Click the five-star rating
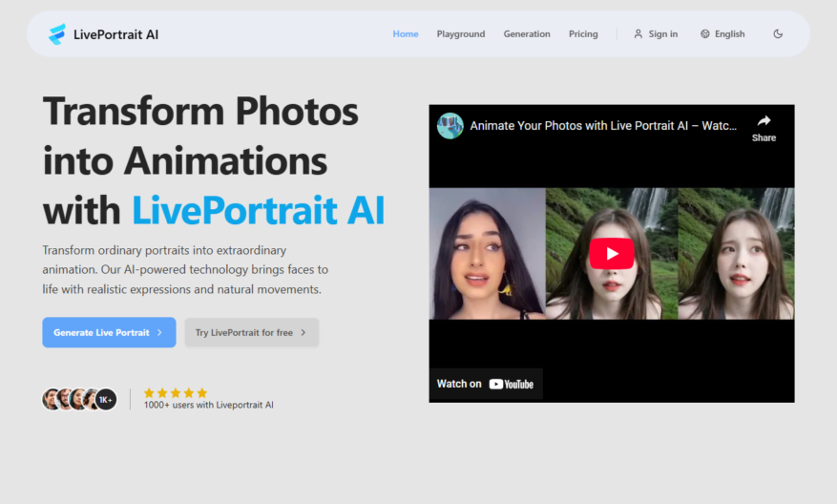The image size is (837, 504). tap(176, 393)
